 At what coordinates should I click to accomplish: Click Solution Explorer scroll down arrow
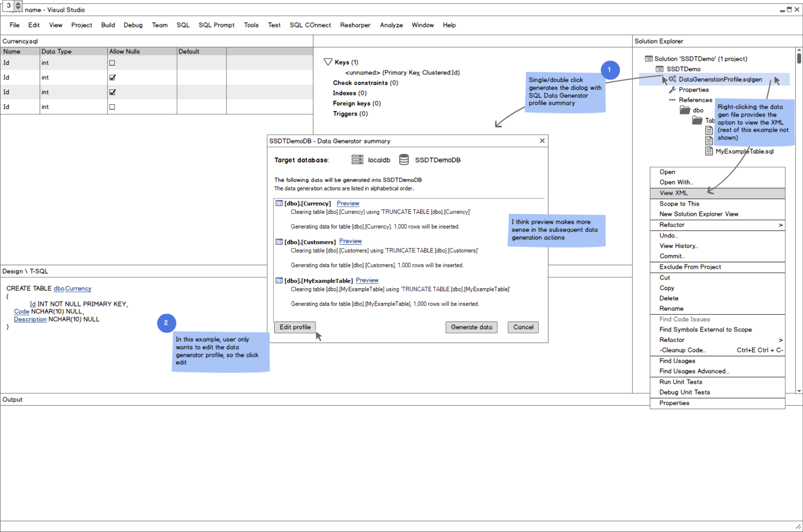click(x=799, y=391)
